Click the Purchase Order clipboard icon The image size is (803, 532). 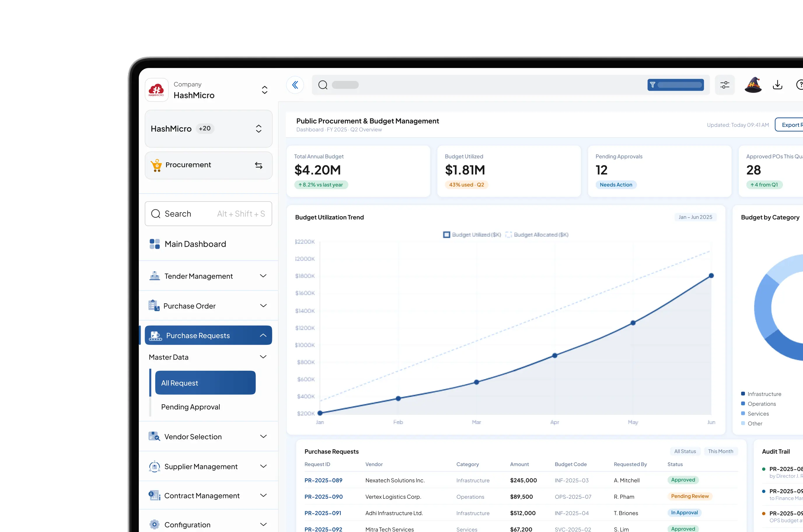pyautogui.click(x=154, y=305)
